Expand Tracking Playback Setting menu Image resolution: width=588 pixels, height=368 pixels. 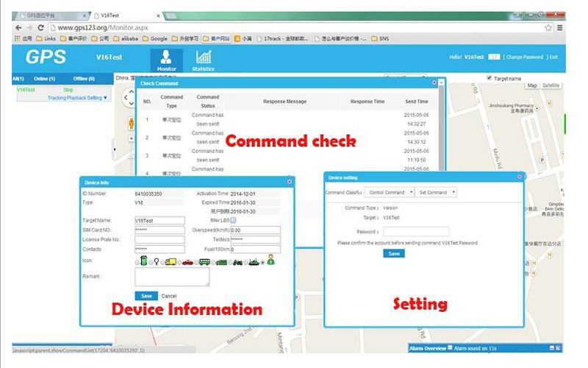(x=77, y=97)
